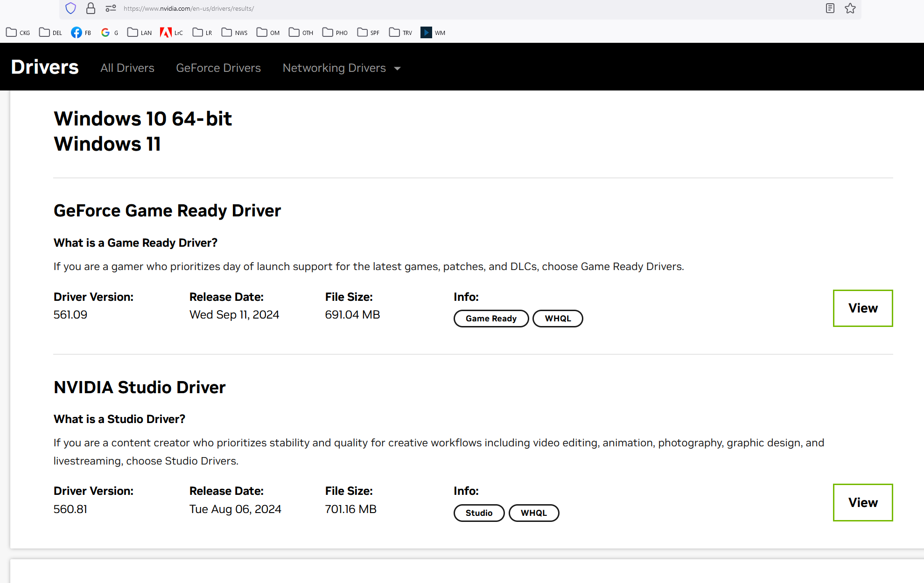Open the Google G bookmark

pyautogui.click(x=109, y=33)
